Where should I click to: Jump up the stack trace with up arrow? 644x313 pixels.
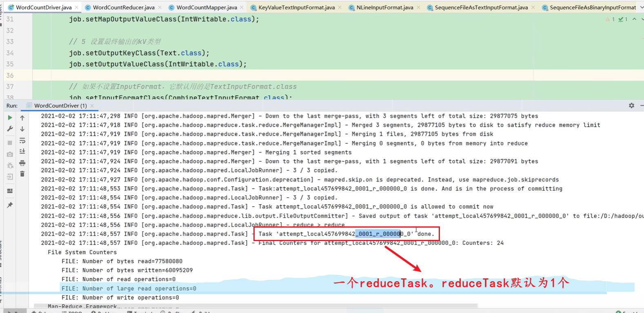(x=22, y=118)
